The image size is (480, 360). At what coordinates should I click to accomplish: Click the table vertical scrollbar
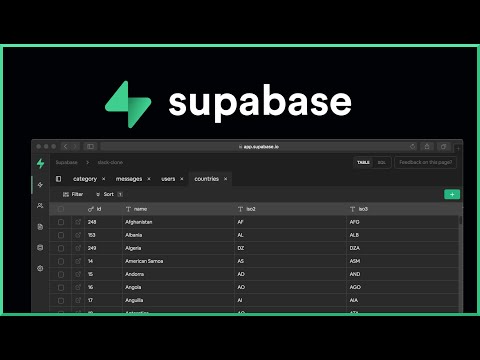pos(461,220)
